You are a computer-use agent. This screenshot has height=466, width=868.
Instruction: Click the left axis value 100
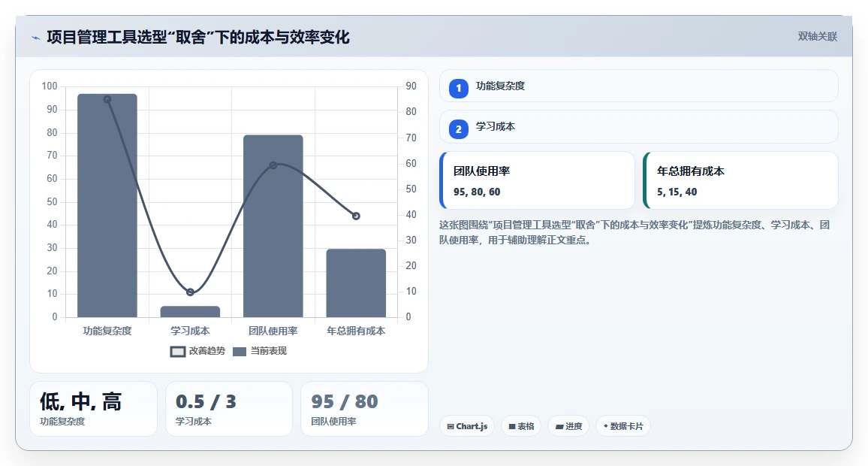click(50, 86)
